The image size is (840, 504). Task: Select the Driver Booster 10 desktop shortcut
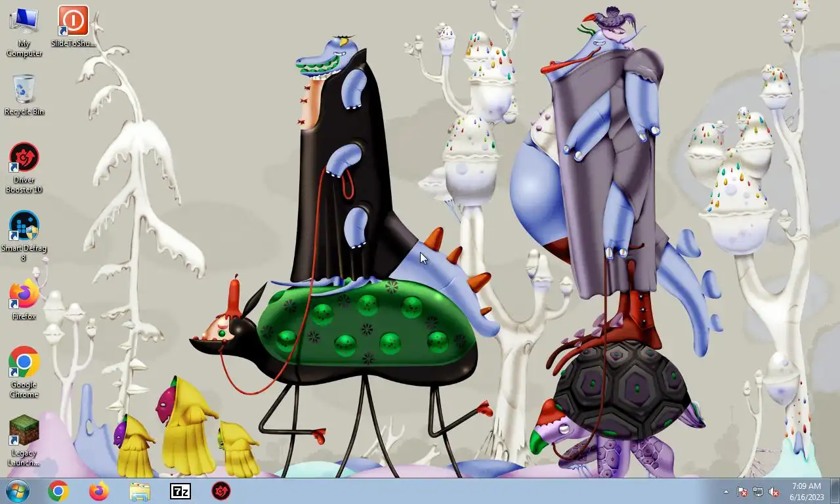click(x=24, y=168)
